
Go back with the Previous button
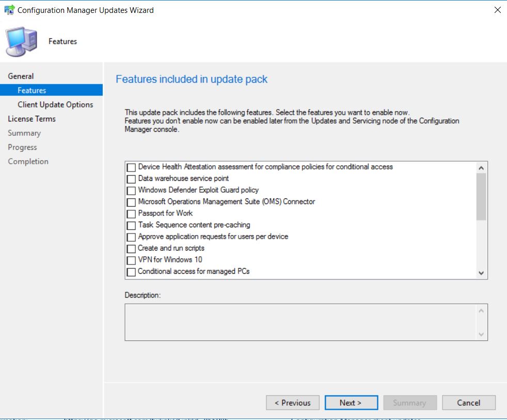pyautogui.click(x=292, y=402)
